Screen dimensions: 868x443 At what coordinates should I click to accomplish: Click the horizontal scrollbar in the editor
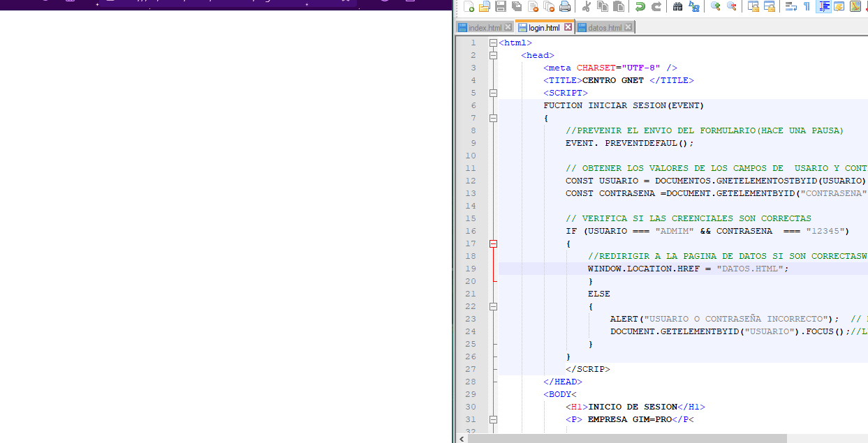pos(627,438)
